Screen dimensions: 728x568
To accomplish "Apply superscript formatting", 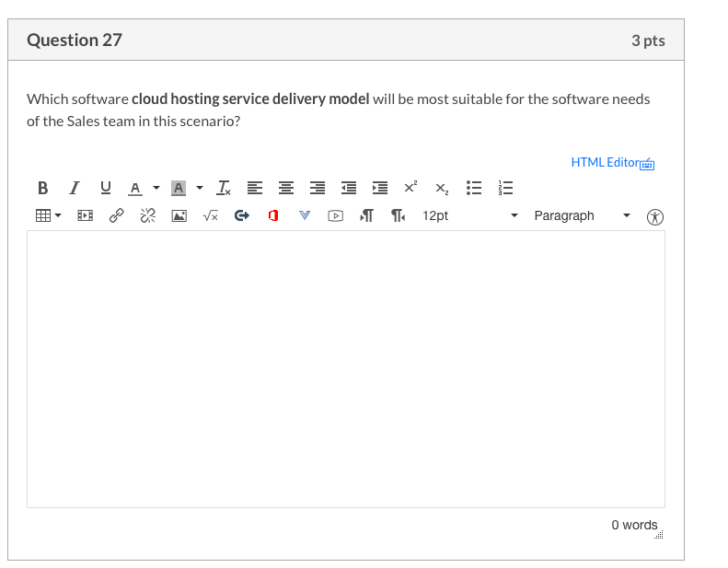I will (x=410, y=187).
